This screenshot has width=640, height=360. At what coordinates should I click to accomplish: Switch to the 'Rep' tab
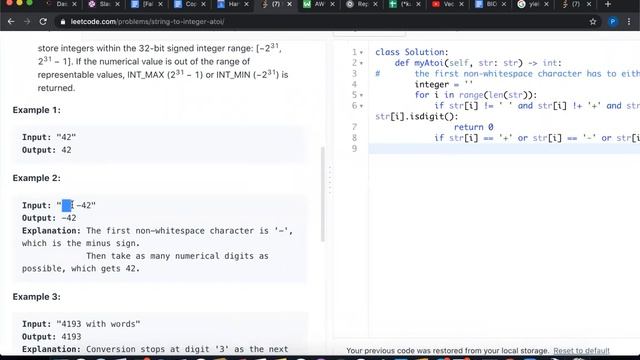[361, 4]
